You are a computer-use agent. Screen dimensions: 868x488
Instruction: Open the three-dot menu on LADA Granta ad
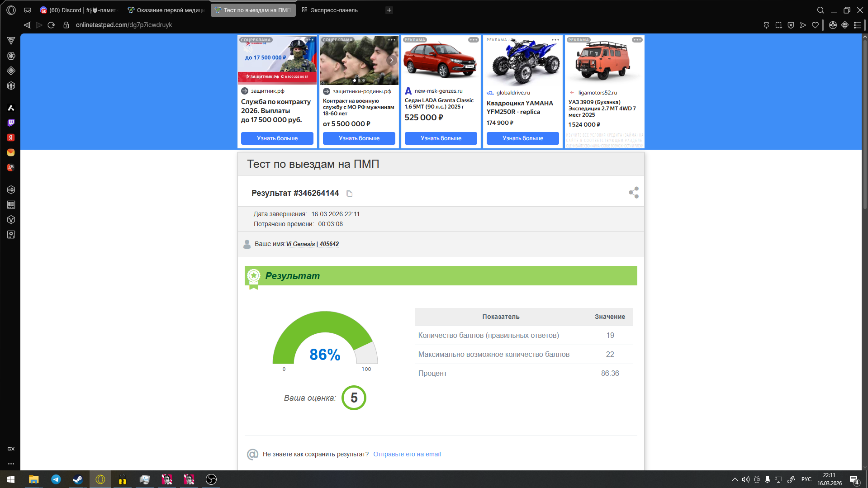pyautogui.click(x=473, y=40)
